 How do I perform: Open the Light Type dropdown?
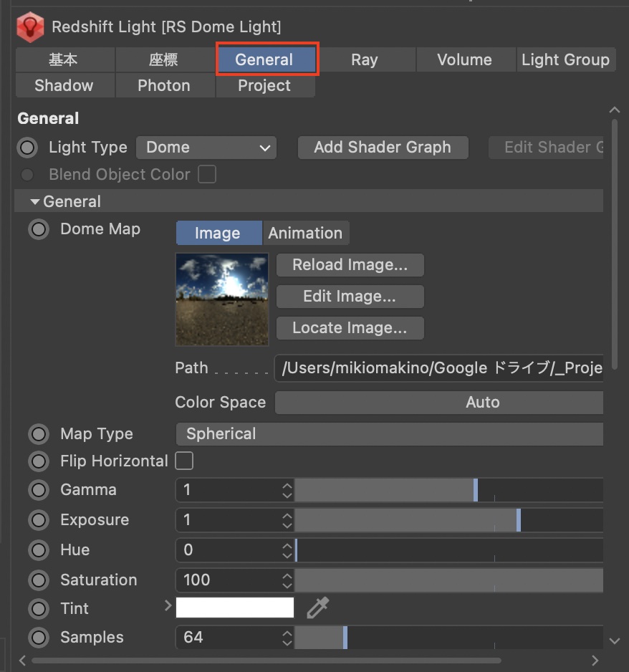click(206, 148)
